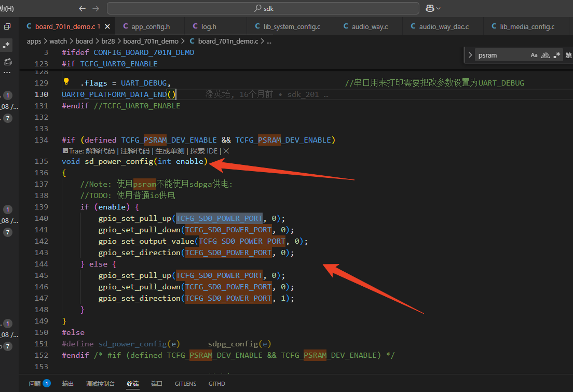Image resolution: width=573 pixels, height=392 pixels.
Task: Toggle regex button in the left sidebar
Action: pyautogui.click(x=6, y=45)
